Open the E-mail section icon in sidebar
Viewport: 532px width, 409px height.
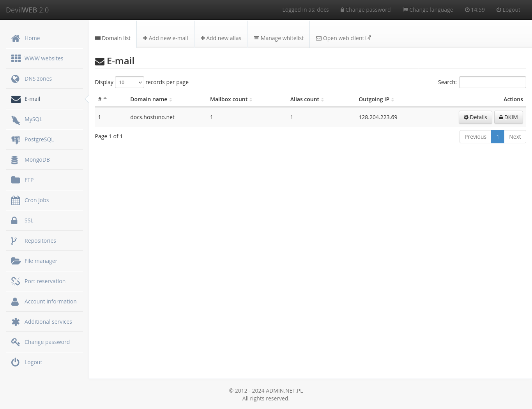16,99
